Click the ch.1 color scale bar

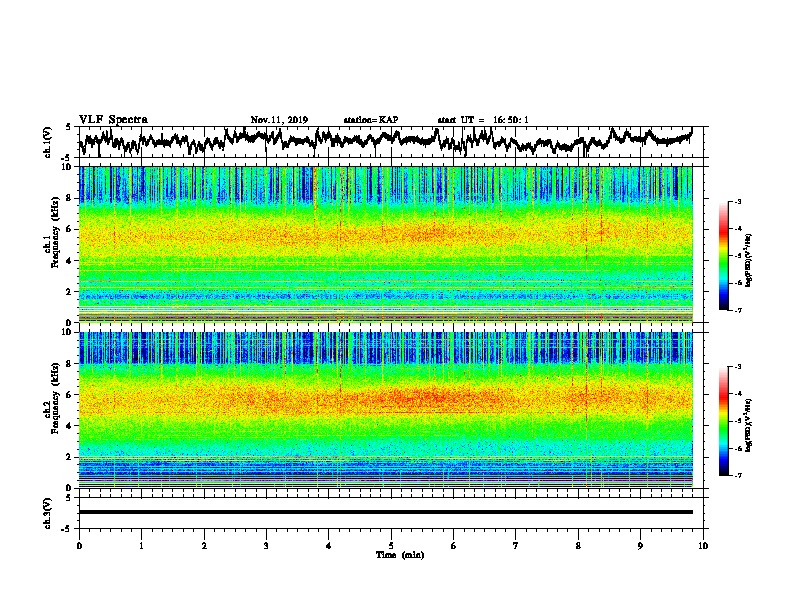point(724,256)
